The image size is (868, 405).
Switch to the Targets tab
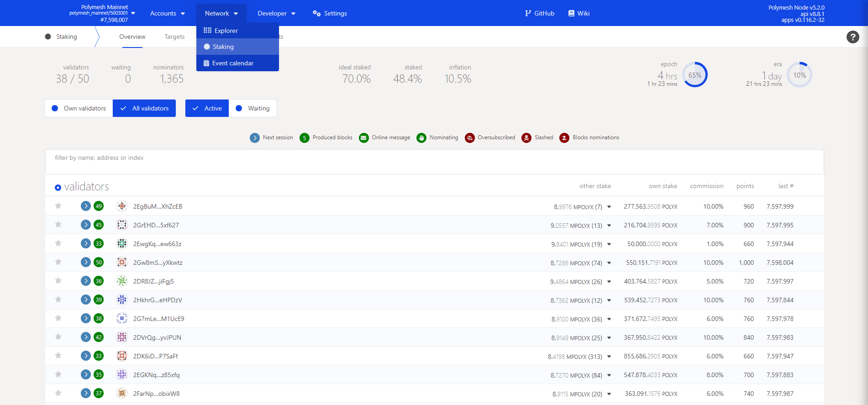coord(174,37)
